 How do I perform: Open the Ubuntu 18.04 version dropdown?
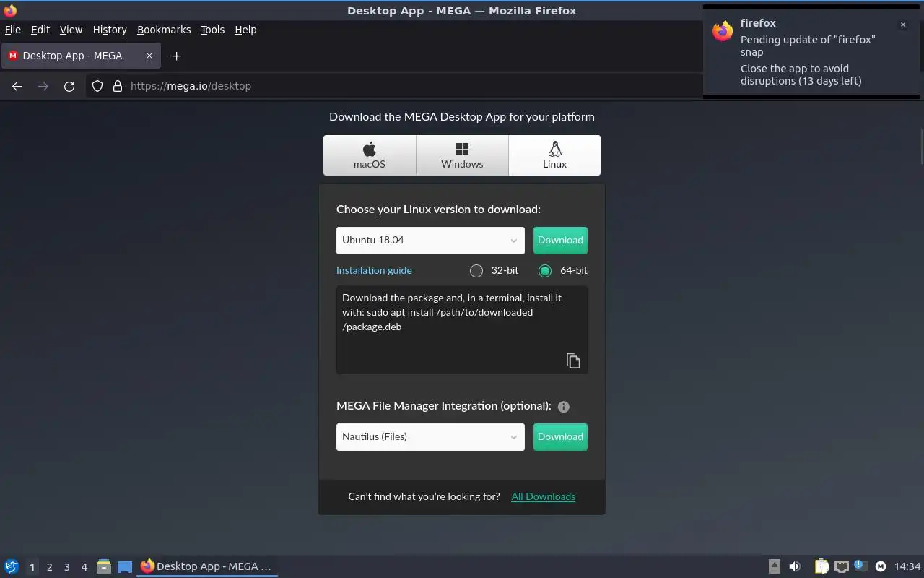pyautogui.click(x=430, y=241)
